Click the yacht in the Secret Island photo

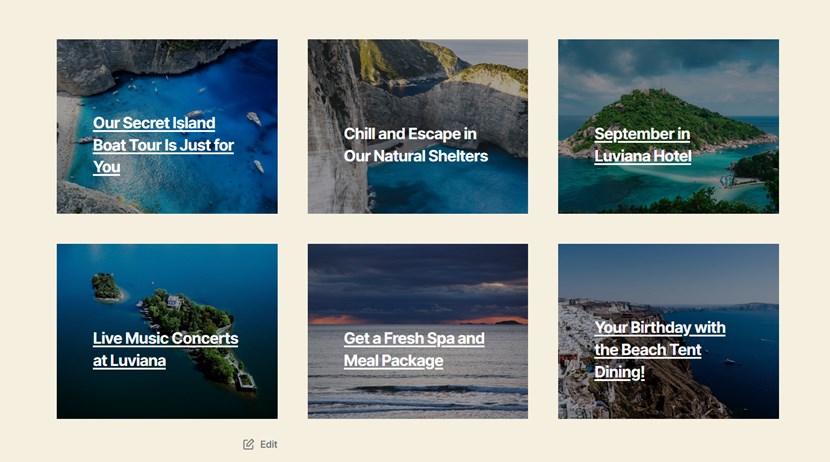pos(254,119)
